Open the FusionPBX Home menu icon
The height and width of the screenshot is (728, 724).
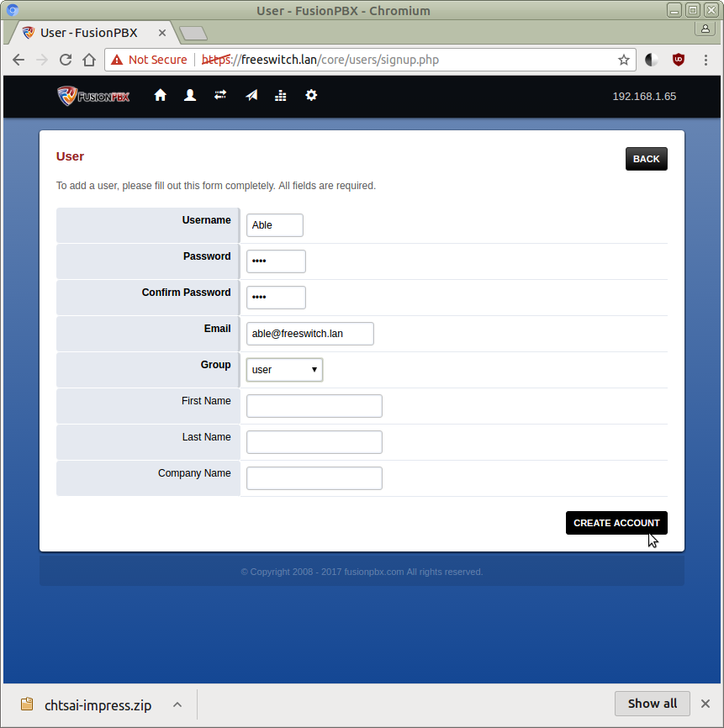[x=161, y=96]
